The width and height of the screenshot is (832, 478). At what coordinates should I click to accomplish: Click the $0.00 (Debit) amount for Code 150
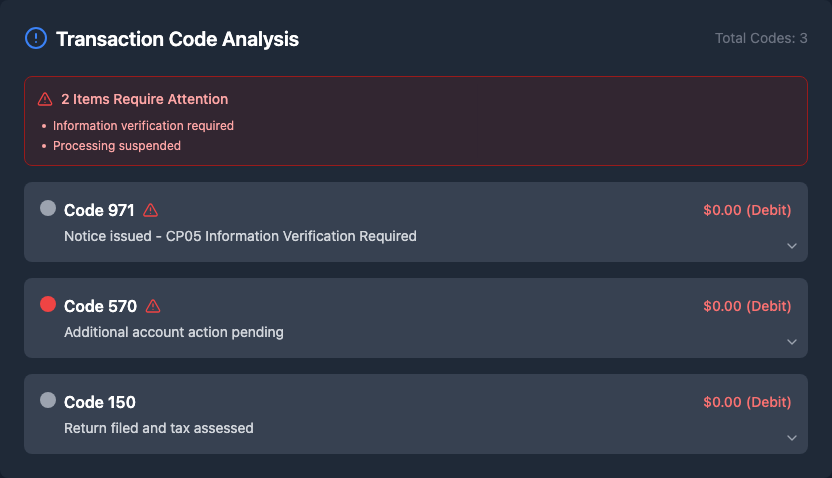tap(747, 402)
